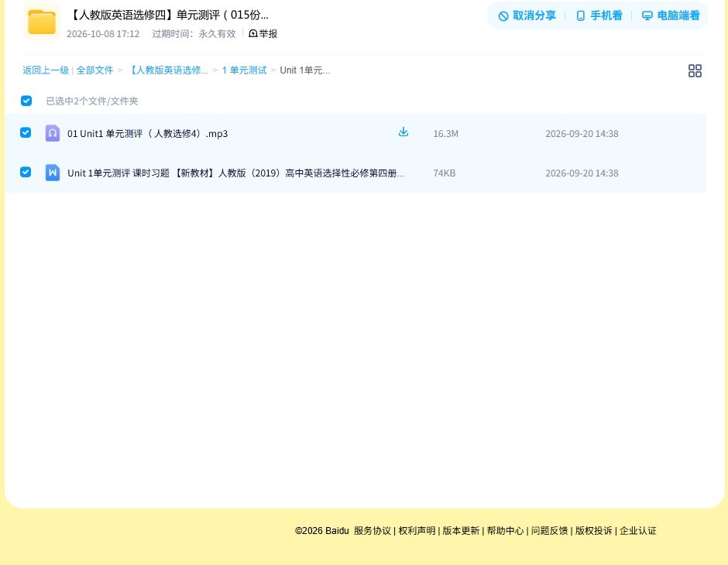This screenshot has width=728, height=565.
Task: Open the 1 单元测试 breadcrumb
Action: (244, 70)
